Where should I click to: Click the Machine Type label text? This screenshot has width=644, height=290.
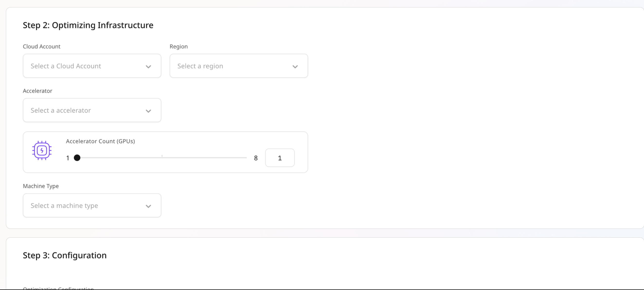(x=41, y=186)
